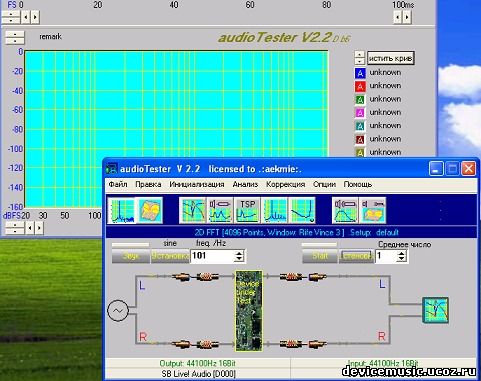Click the oscilloscope analyzer block in diagram

[435, 310]
